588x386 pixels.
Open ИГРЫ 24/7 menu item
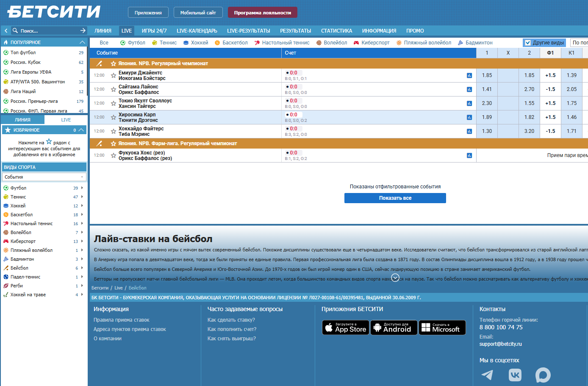[154, 31]
